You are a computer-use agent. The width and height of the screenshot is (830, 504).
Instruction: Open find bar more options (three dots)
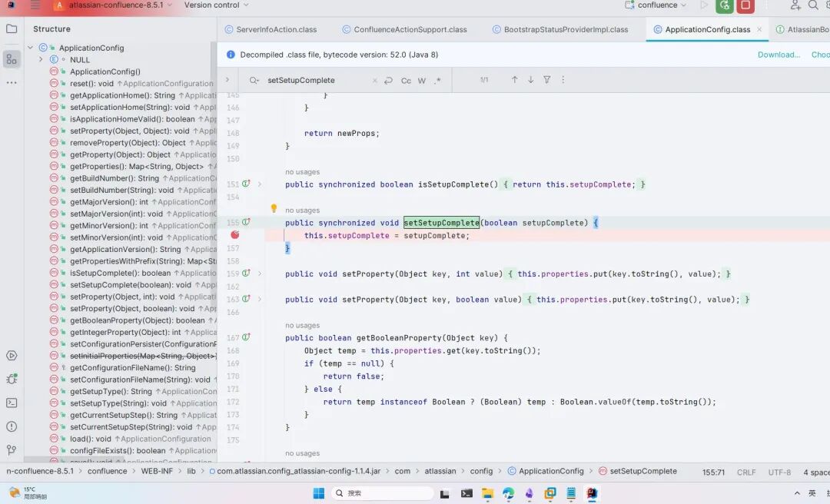(x=563, y=80)
